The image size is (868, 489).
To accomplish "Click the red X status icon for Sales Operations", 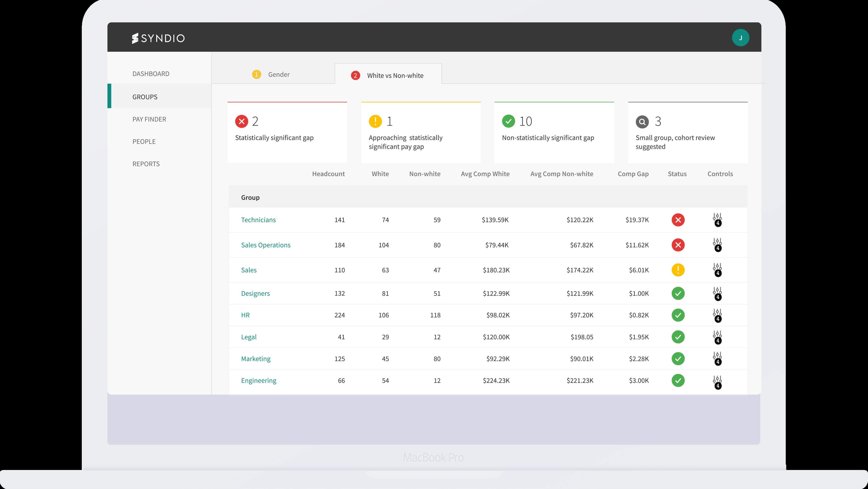I will 678,245.
